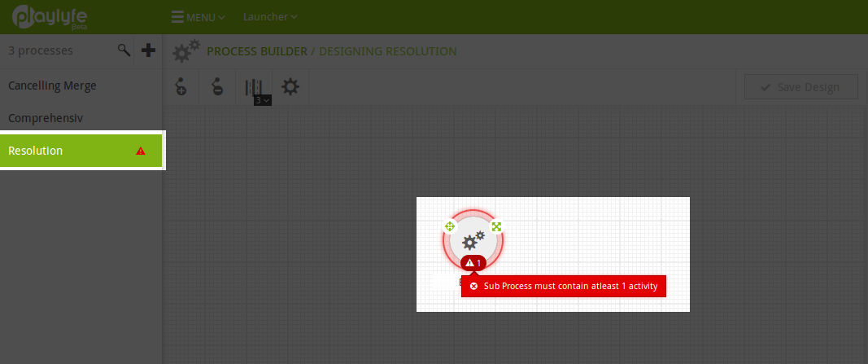This screenshot has width=868, height=364.
Task: Click the DESIGNING RESOLUTION breadcrumb text
Action: 388,51
